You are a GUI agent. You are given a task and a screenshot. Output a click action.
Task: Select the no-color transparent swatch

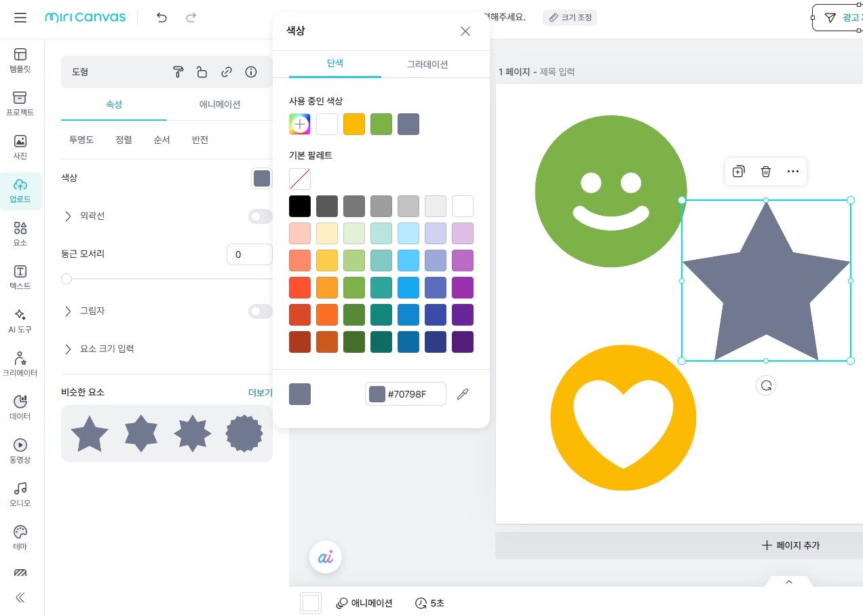(300, 179)
